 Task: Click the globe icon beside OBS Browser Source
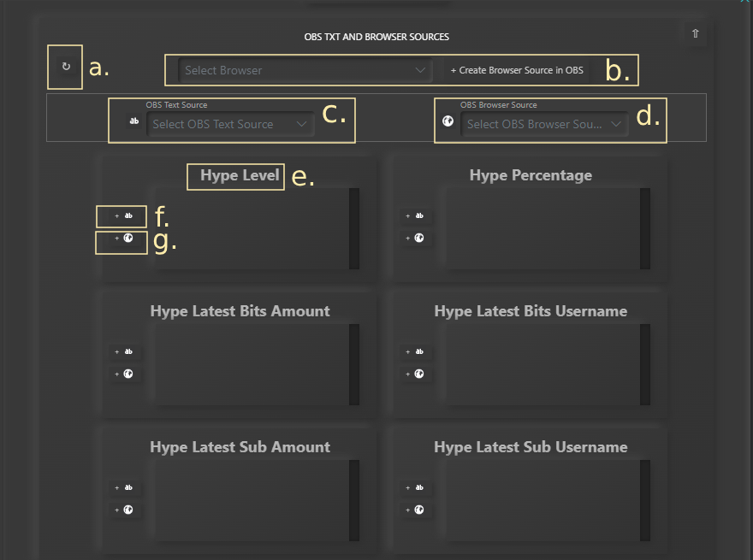click(447, 121)
